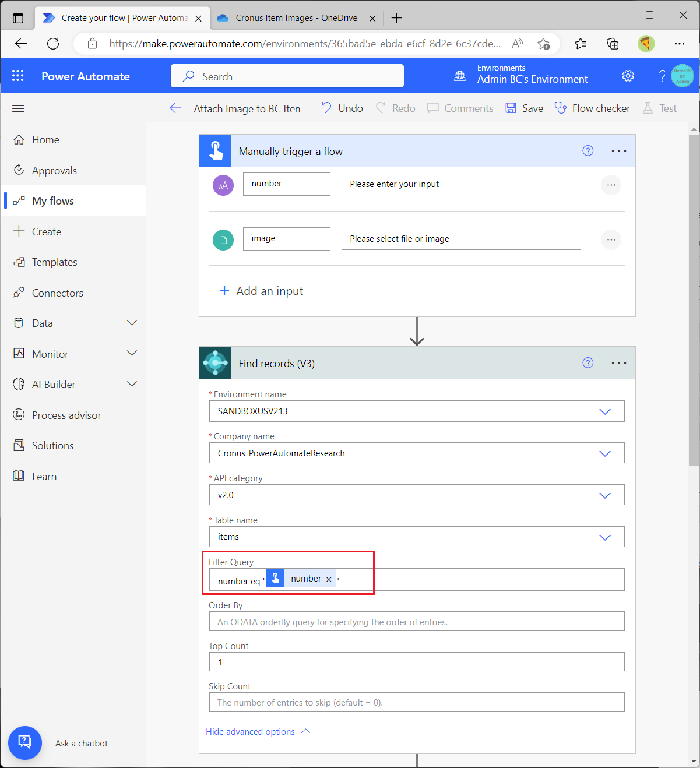Open Power Automate settings gear

point(628,75)
